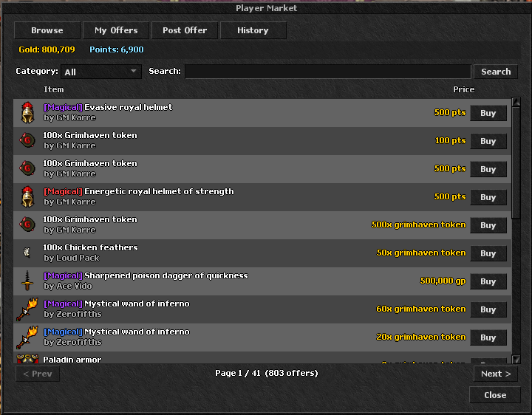The height and width of the screenshot is (415, 532).
Task: Open the History tab
Action: 253,30
